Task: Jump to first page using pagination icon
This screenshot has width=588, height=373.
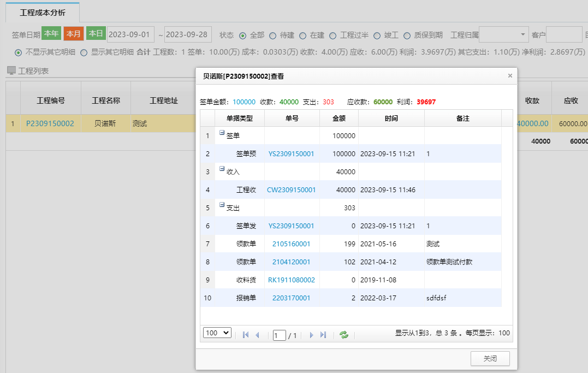Action: coord(245,334)
